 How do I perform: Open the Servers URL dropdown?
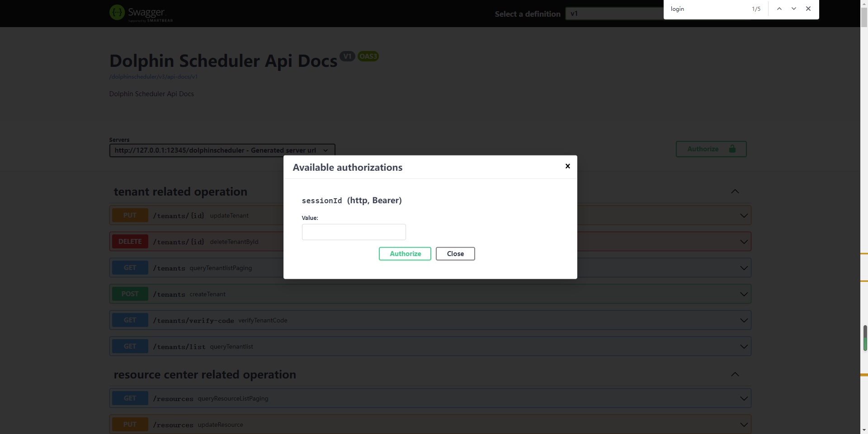pos(222,150)
